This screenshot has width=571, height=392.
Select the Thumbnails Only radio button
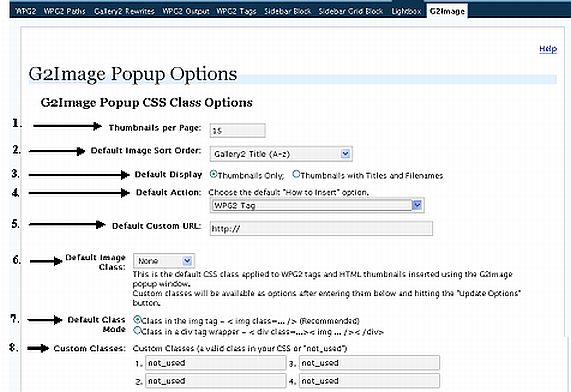[x=213, y=174]
